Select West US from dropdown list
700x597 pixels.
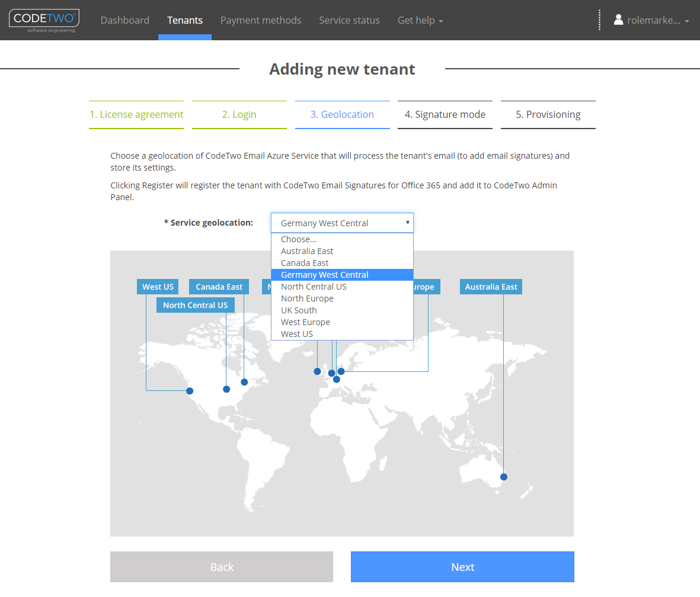pyautogui.click(x=342, y=334)
